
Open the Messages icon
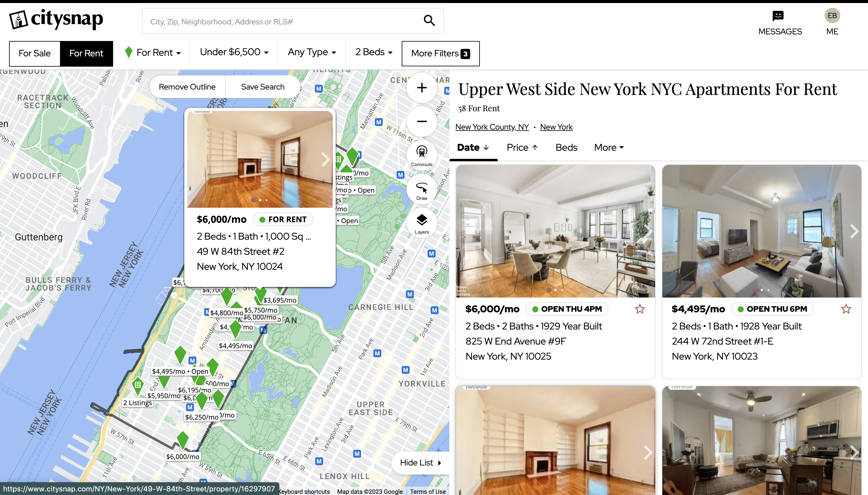tap(778, 16)
